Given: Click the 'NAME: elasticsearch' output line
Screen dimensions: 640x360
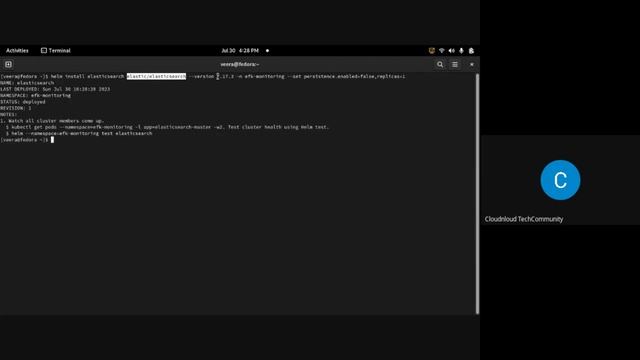Looking at the screenshot, I should pyautogui.click(x=27, y=83).
